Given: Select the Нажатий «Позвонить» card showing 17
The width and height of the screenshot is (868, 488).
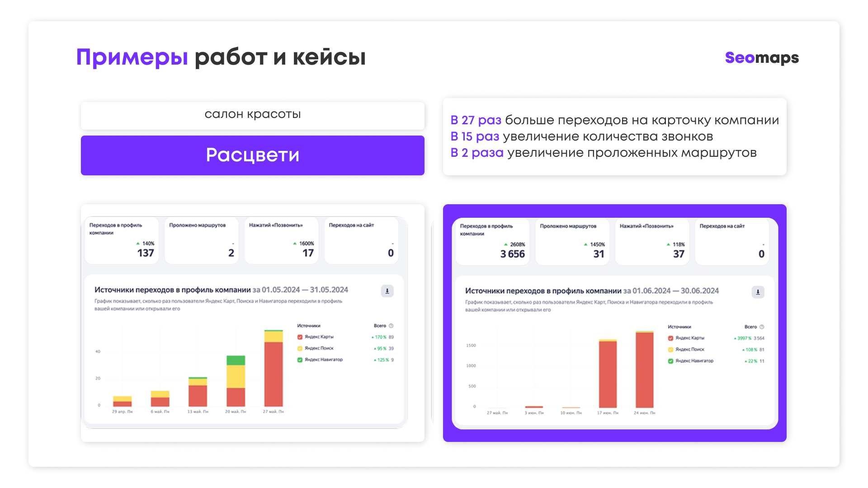Looking at the screenshot, I should 282,241.
